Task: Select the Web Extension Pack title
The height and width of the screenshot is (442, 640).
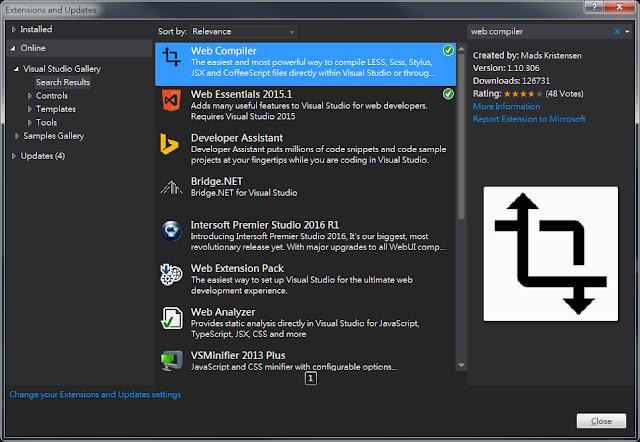Action: coord(237,268)
